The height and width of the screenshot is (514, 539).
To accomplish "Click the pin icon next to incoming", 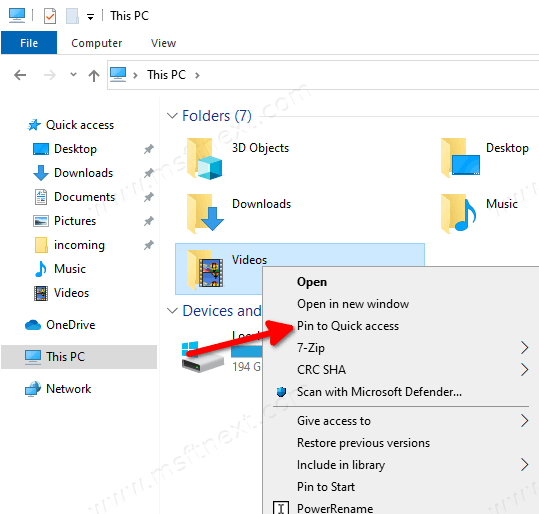I will (148, 245).
